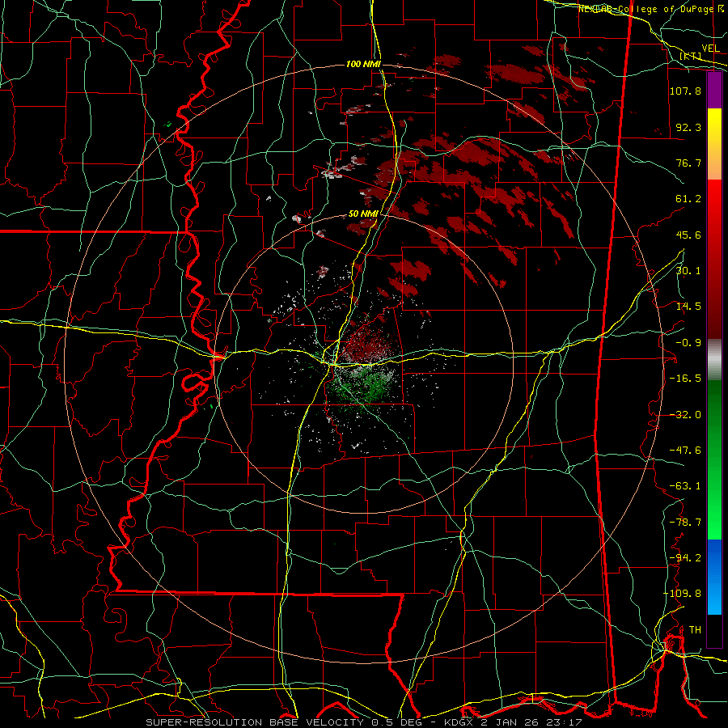
Task: Click the green inbound velocity cluster near radar
Action: [365, 387]
